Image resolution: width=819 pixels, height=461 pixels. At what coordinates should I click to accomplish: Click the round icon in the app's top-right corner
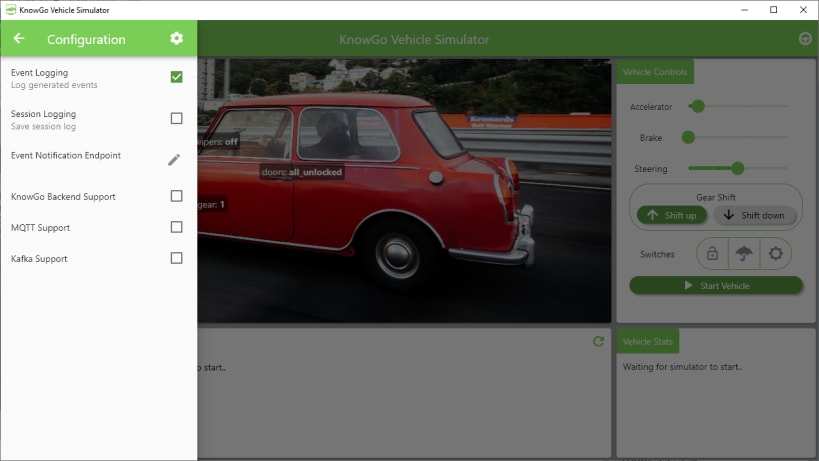[x=805, y=39]
